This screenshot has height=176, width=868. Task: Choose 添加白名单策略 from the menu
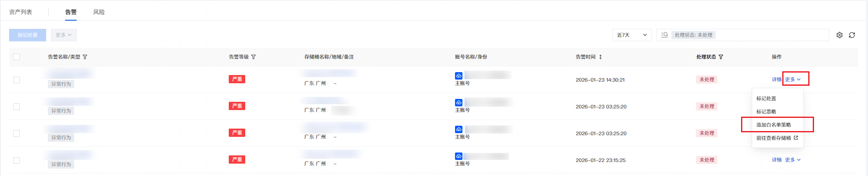[774, 125]
